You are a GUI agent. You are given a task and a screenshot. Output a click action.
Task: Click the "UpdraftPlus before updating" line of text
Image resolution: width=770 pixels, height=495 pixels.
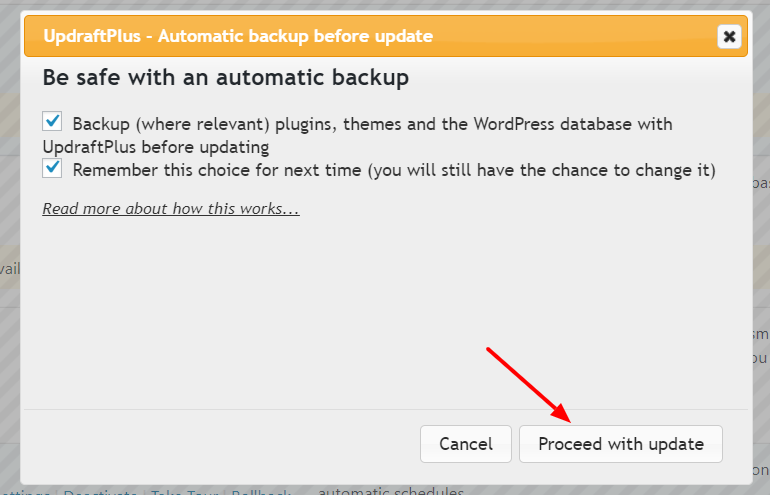tap(156, 147)
